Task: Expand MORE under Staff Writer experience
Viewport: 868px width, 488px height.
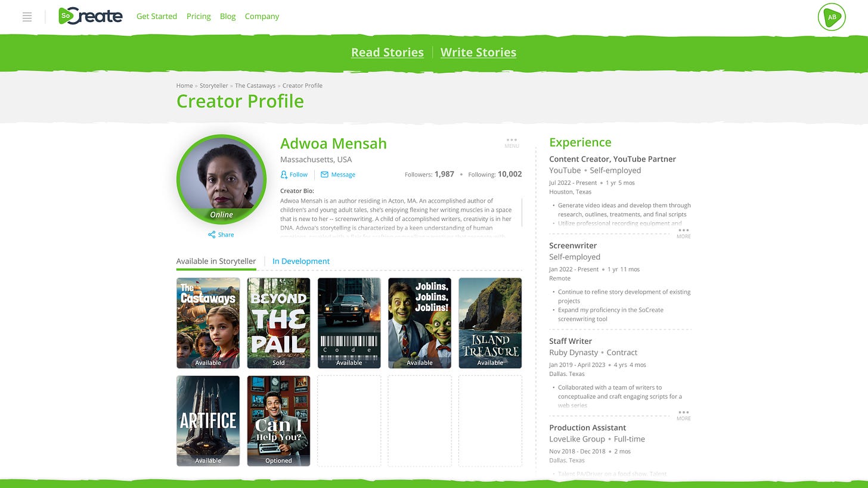Action: click(x=684, y=415)
